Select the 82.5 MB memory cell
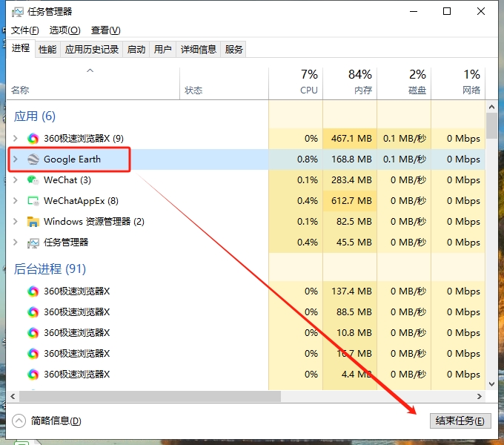Viewport: 504px width, 445px height. [x=350, y=222]
